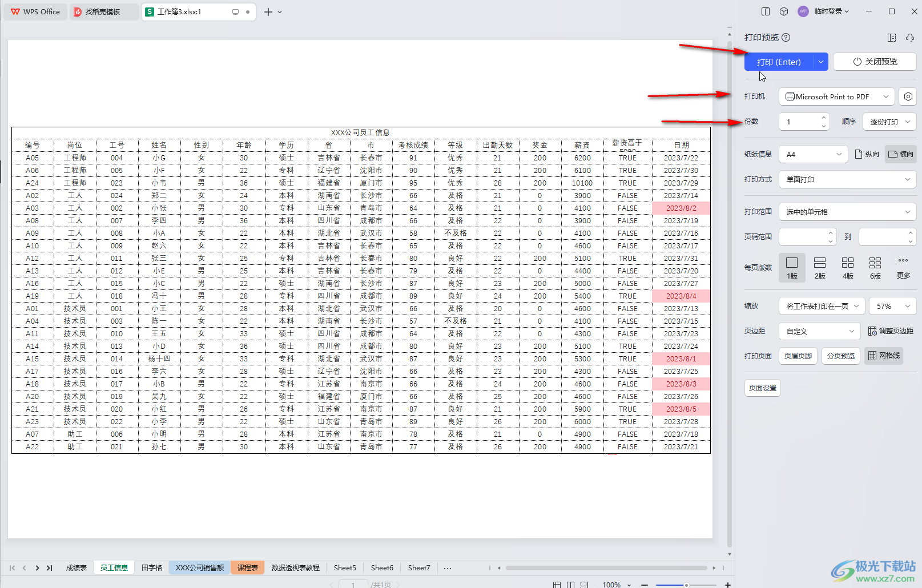This screenshot has width=922, height=588.
Task: Open the headset customer support icon
Action: tap(910, 38)
